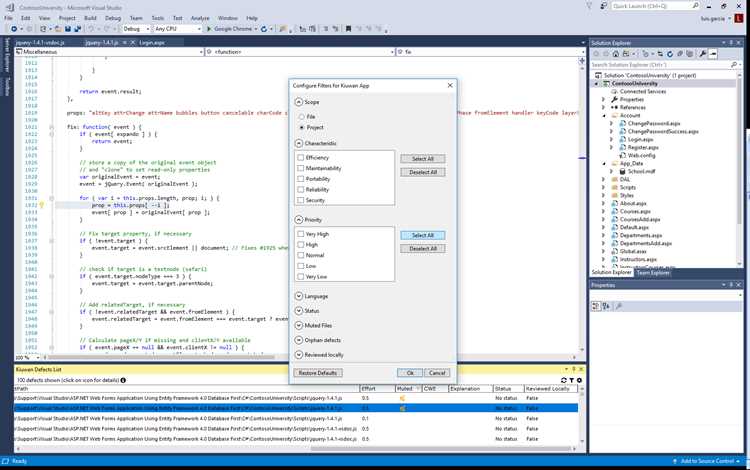Switch to the Login.aspx tab
The width and height of the screenshot is (750, 470).
pos(152,43)
